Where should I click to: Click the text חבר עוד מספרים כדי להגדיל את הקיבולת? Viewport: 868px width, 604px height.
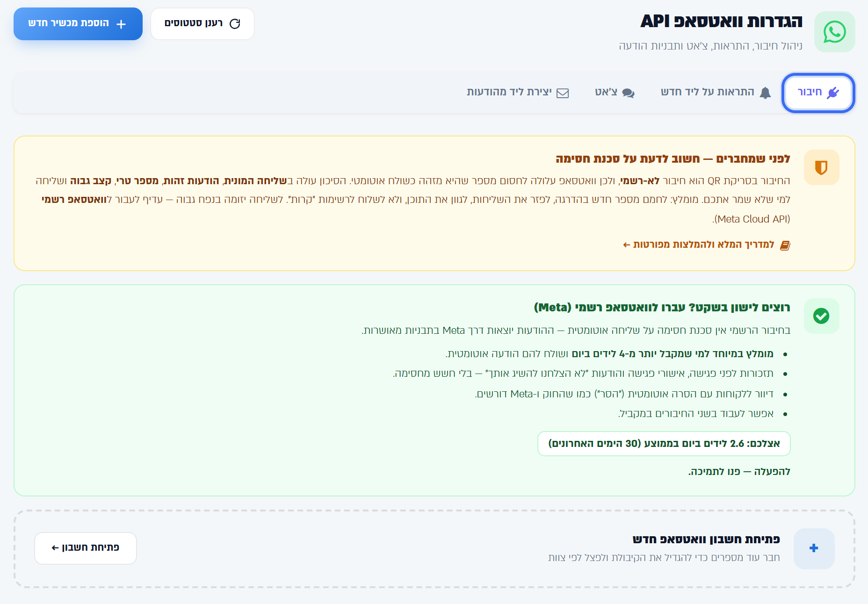664,558
